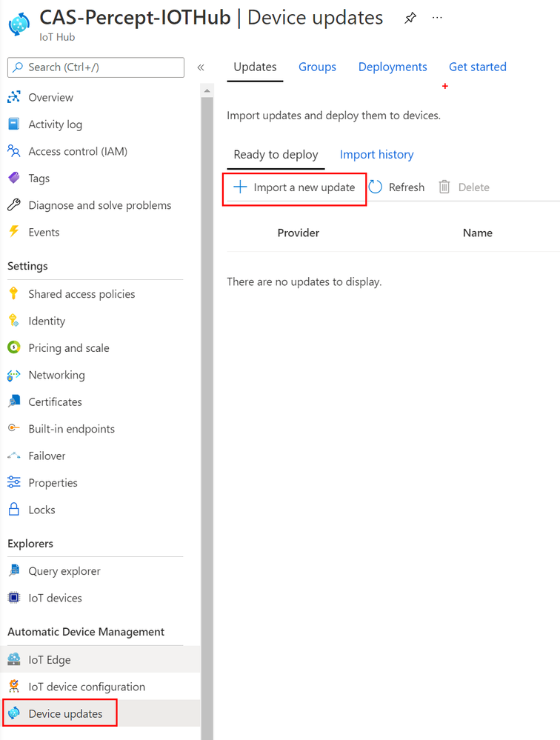Click the Networking icon

(14, 375)
